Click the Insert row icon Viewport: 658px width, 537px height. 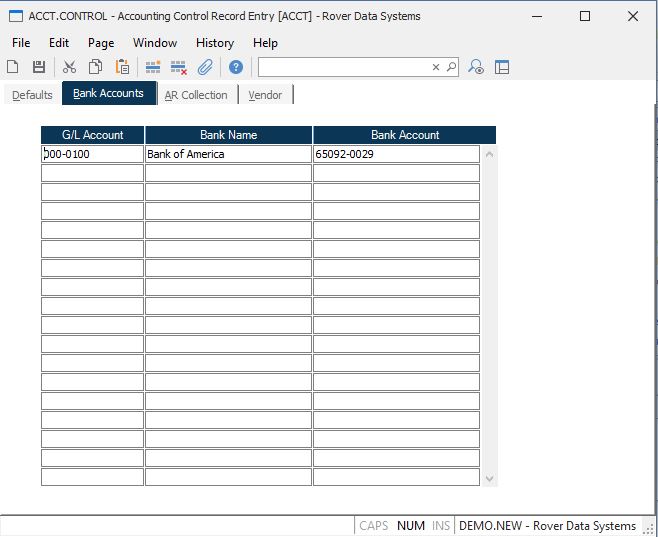[x=153, y=67]
